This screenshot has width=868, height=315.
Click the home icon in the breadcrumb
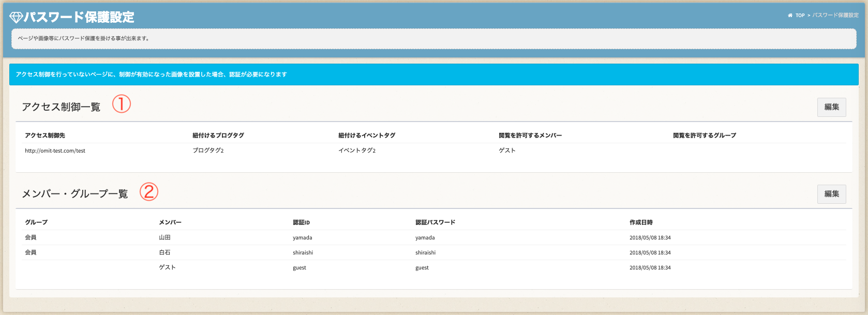[790, 16]
